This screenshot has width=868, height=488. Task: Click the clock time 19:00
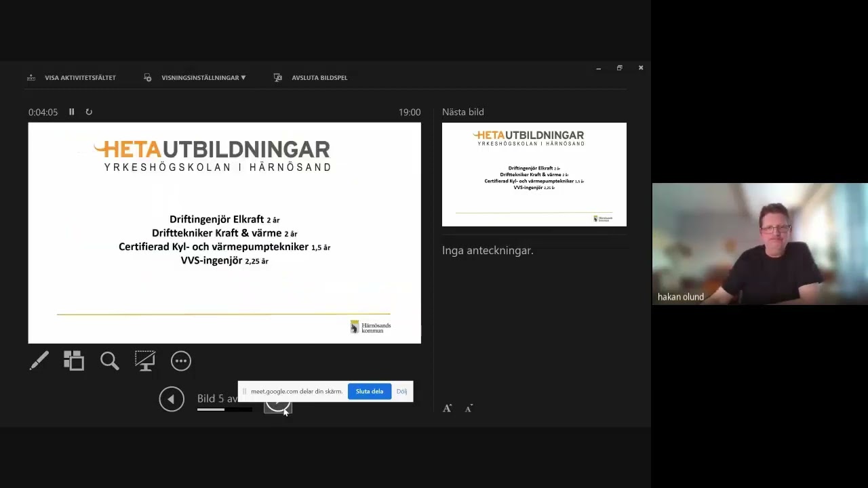410,112
